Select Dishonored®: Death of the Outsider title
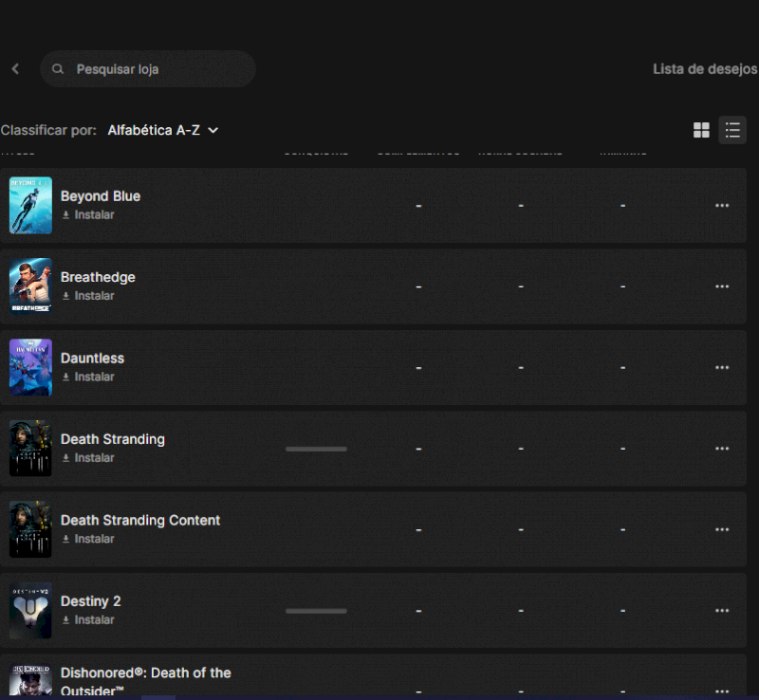759x700 pixels. (x=146, y=682)
